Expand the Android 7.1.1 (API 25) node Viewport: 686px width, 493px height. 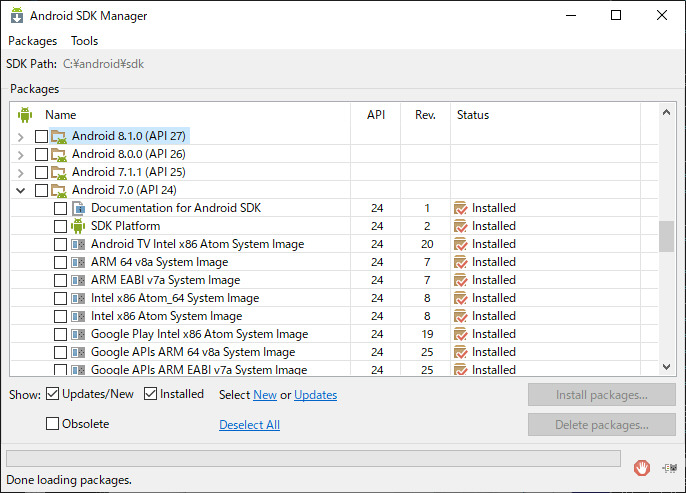click(21, 172)
